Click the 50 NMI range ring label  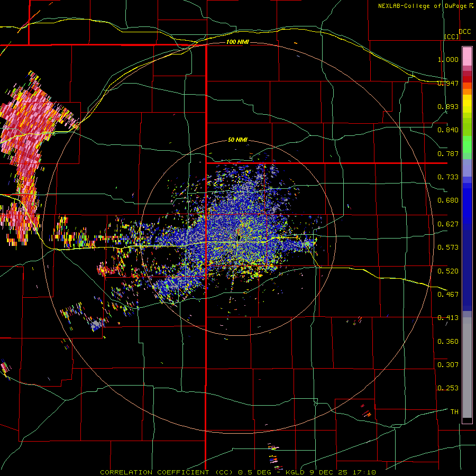237,140
